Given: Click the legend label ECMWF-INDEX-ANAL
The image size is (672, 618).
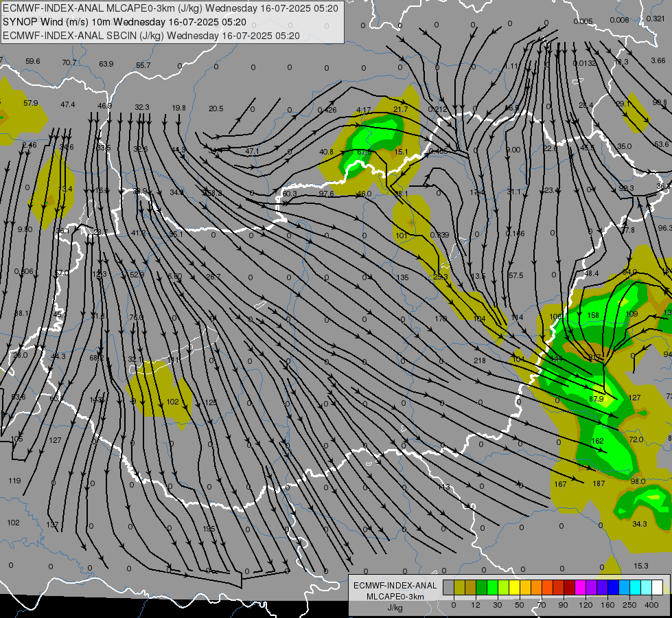Looking at the screenshot, I should click(395, 586).
